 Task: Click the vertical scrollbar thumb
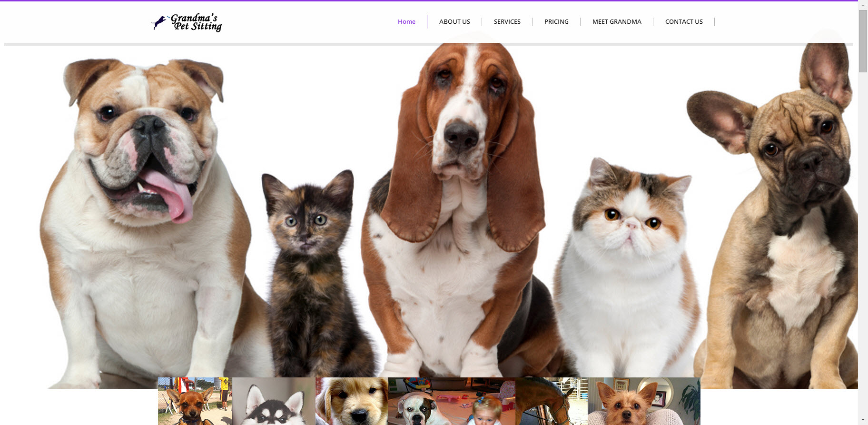coord(863,41)
